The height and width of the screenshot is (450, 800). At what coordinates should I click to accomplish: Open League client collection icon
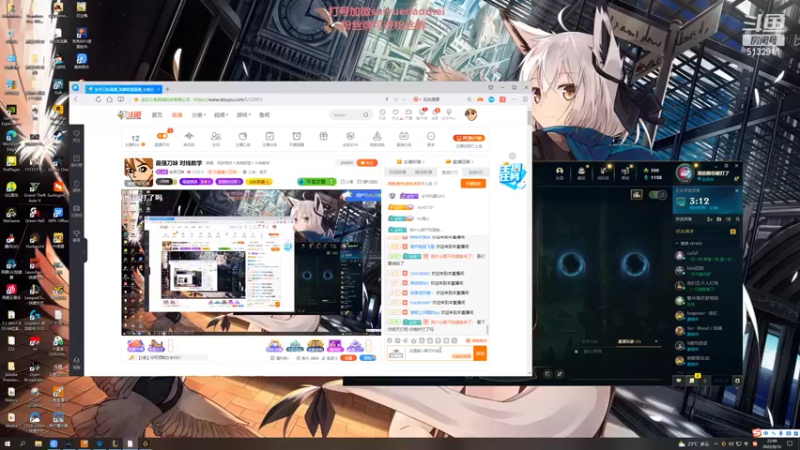pyautogui.click(x=581, y=172)
